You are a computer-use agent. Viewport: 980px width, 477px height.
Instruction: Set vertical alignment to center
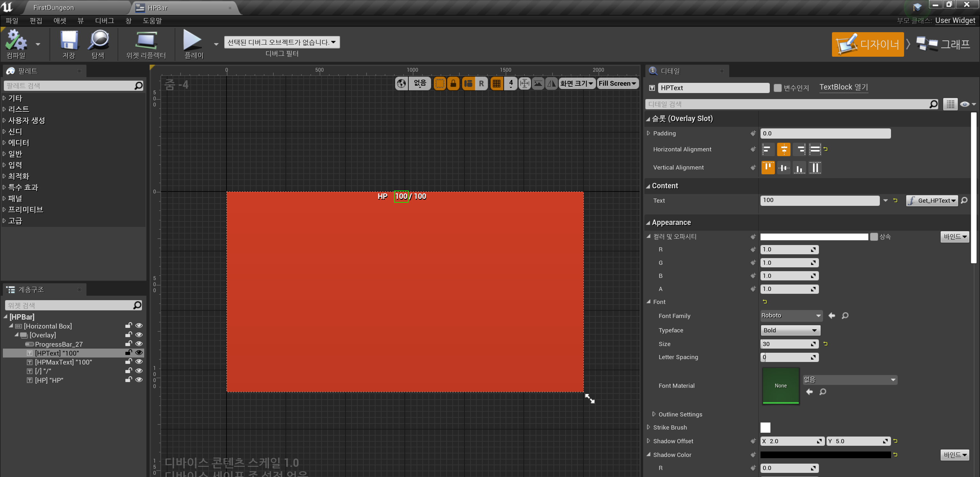784,168
